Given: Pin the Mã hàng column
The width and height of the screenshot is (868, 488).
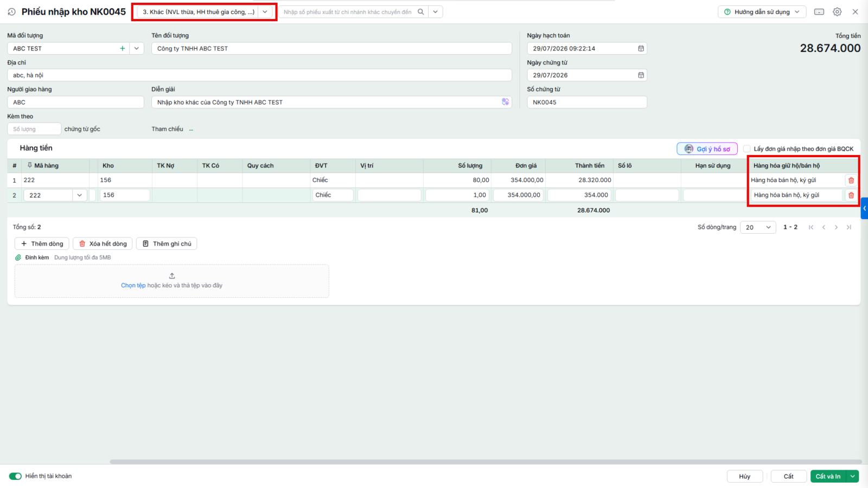Looking at the screenshot, I should tap(30, 165).
